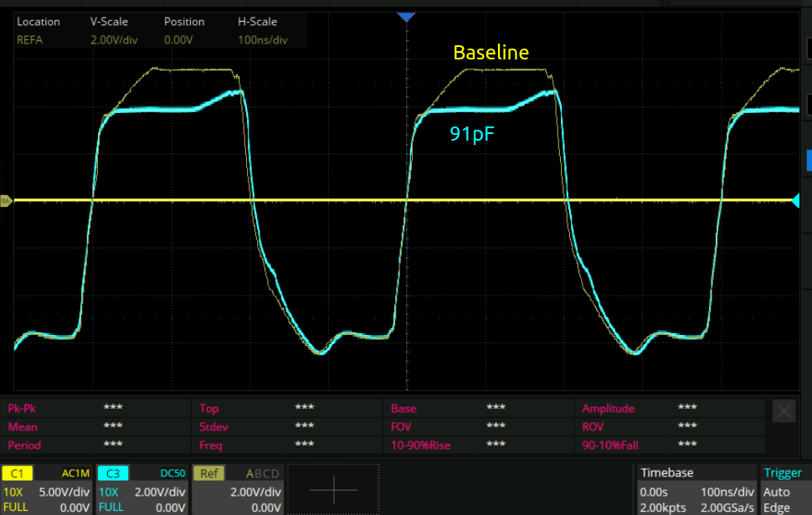Select the Pk-Pk measurement item
Viewport: 812px width, 515px height.
(x=24, y=408)
